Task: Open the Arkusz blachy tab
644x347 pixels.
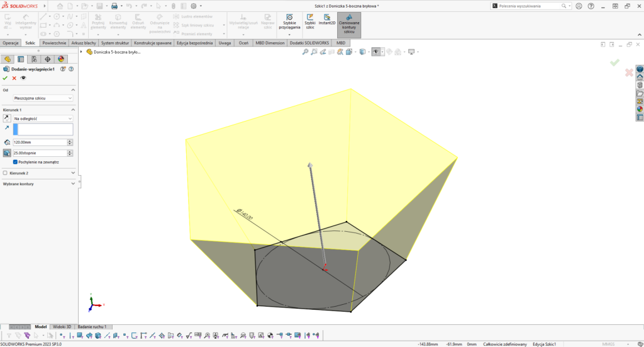Action: coord(84,43)
